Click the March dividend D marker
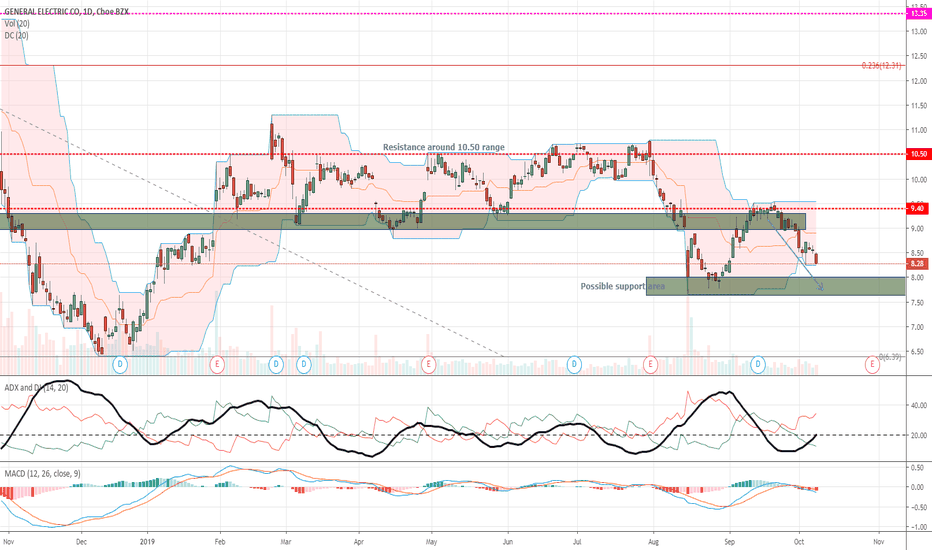This screenshot has width=932, height=550. pos(304,364)
